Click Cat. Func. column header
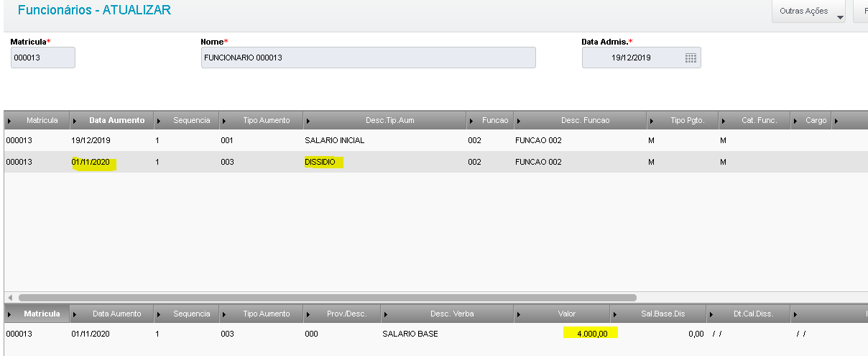This screenshot has height=356, width=868. coord(754,120)
